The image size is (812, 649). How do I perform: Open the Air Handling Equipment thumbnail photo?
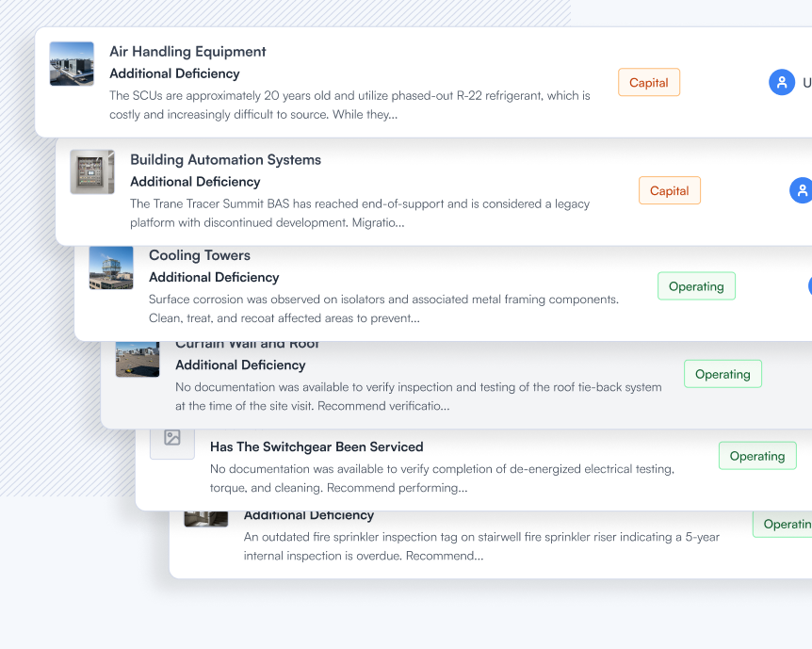pyautogui.click(x=72, y=64)
